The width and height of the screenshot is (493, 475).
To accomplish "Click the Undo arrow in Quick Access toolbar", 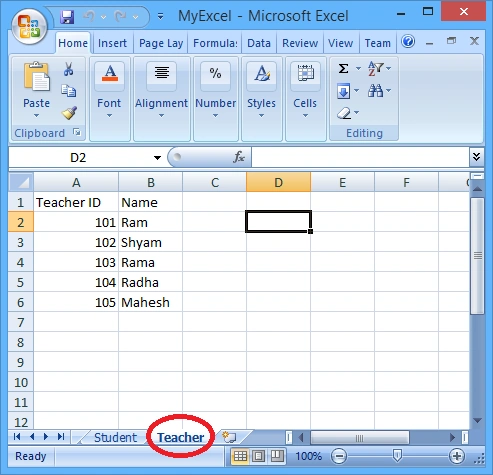I will click(x=89, y=16).
